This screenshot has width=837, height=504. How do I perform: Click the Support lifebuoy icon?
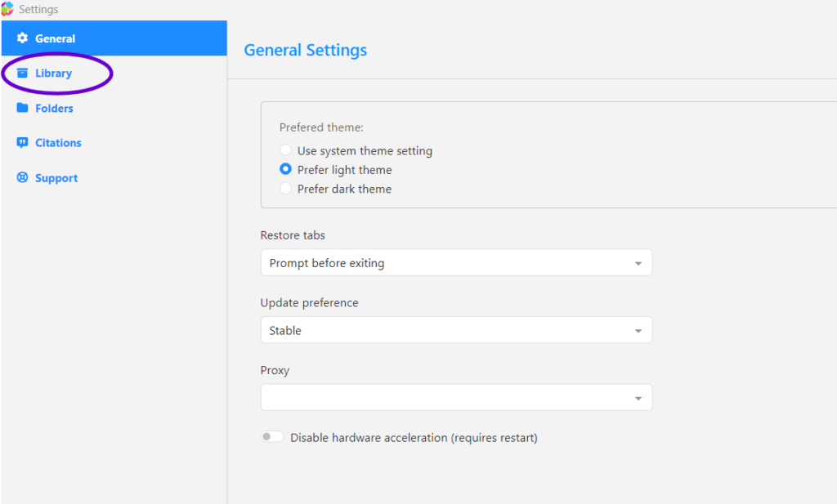22,178
